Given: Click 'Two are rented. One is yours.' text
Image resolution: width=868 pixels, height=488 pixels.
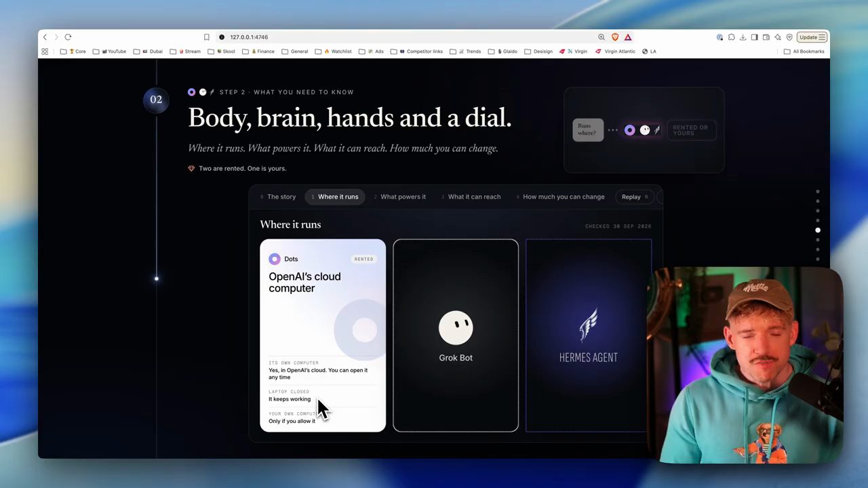Looking at the screenshot, I should tap(242, 168).
